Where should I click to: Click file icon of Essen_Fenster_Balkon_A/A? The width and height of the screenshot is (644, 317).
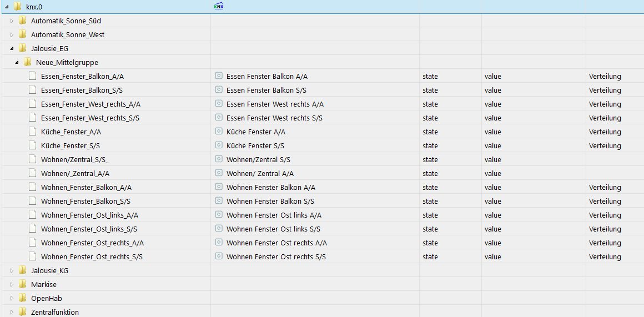tap(32, 76)
